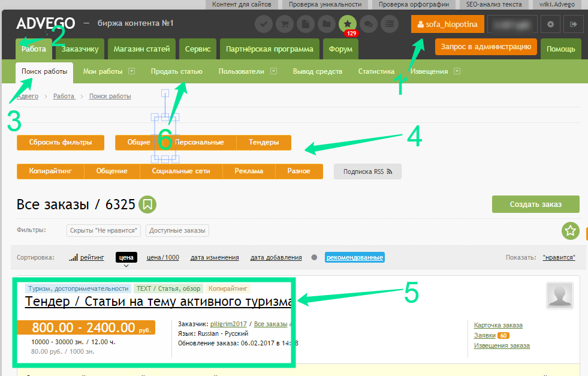Viewport: 588px width, 376px height.
Task: Open the Магазин статей tab
Action: coord(141,49)
